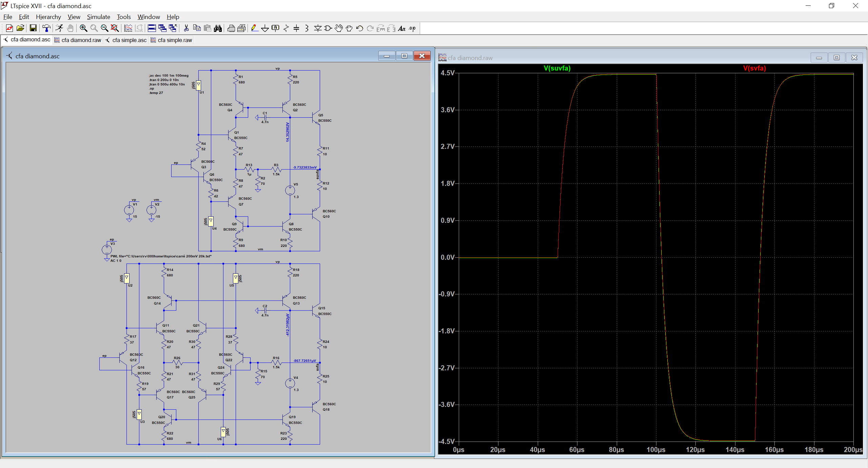868x468 pixels.
Task: Click the 4.5V vertical axis label
Action: tap(448, 73)
